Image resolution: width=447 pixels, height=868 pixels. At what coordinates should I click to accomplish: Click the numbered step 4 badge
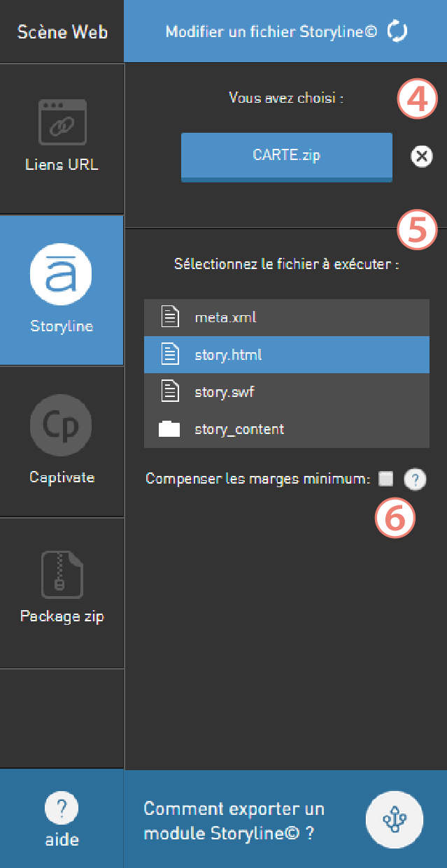click(418, 101)
